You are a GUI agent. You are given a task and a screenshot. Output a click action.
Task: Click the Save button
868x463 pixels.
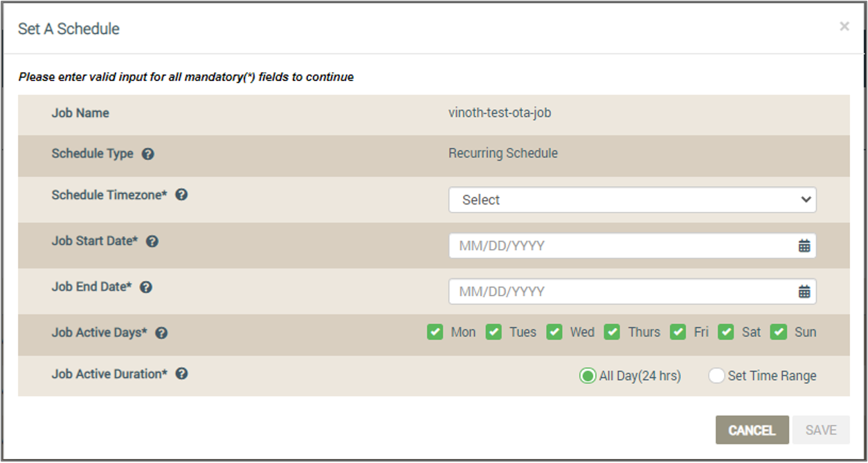click(x=821, y=430)
